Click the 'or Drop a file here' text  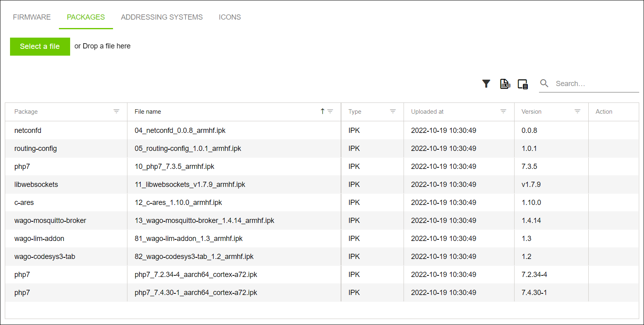click(x=103, y=46)
